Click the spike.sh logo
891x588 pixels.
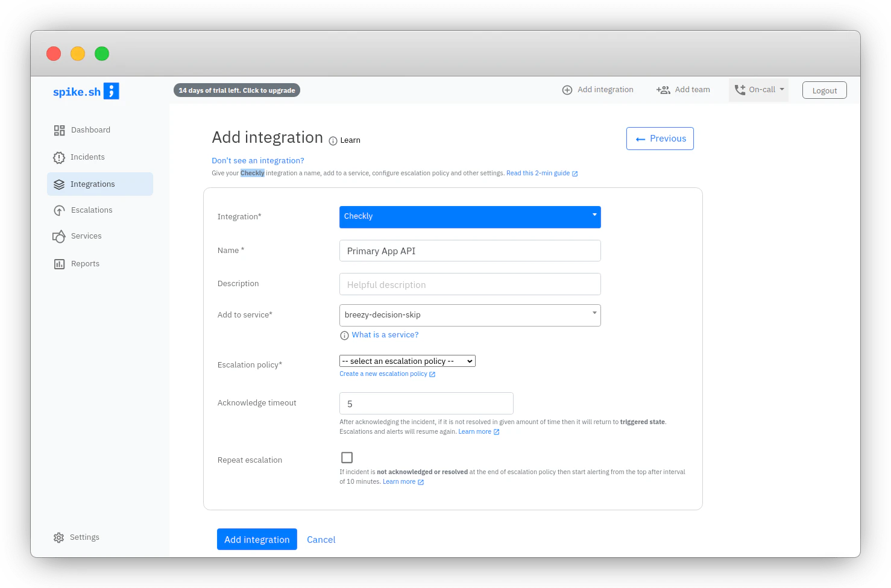tap(86, 91)
